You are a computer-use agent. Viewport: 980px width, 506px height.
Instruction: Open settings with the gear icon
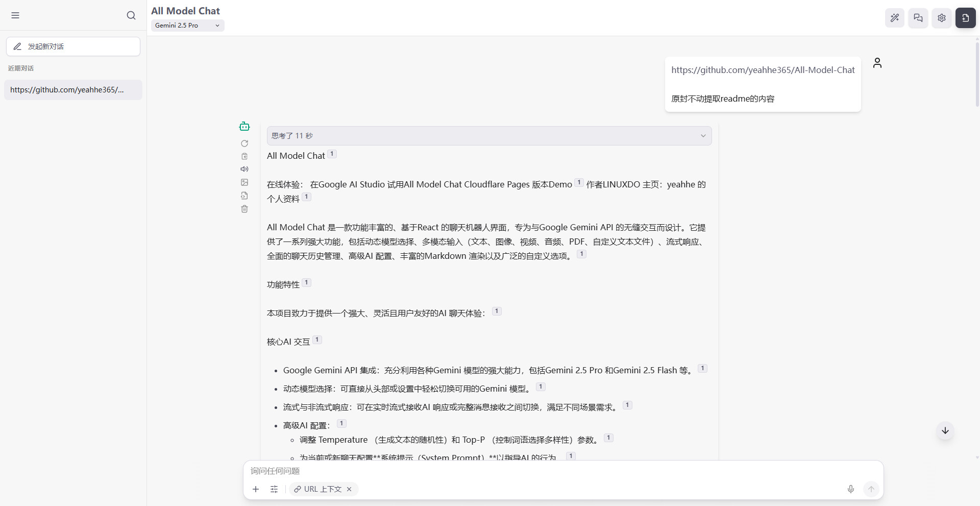[x=942, y=18]
